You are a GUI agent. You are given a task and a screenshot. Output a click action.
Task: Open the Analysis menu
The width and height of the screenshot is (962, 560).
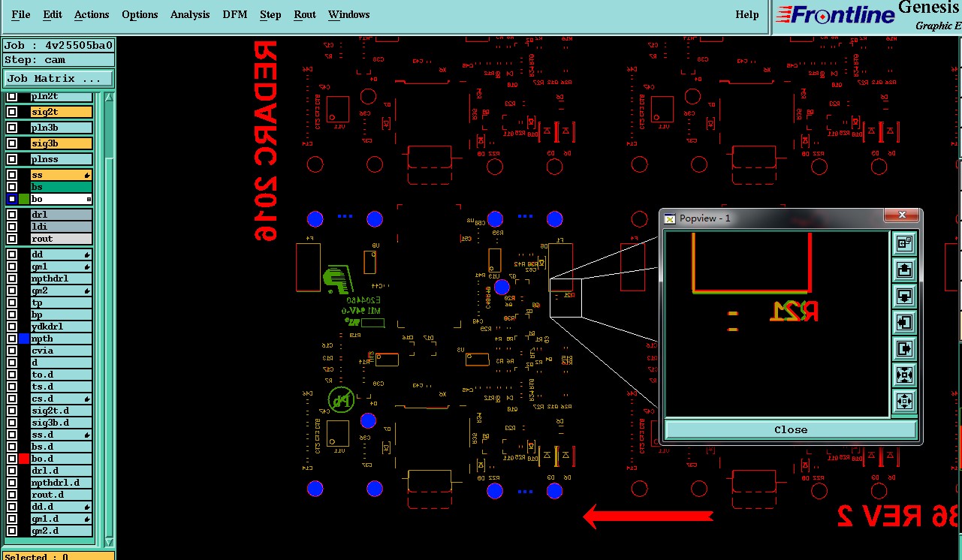point(190,14)
